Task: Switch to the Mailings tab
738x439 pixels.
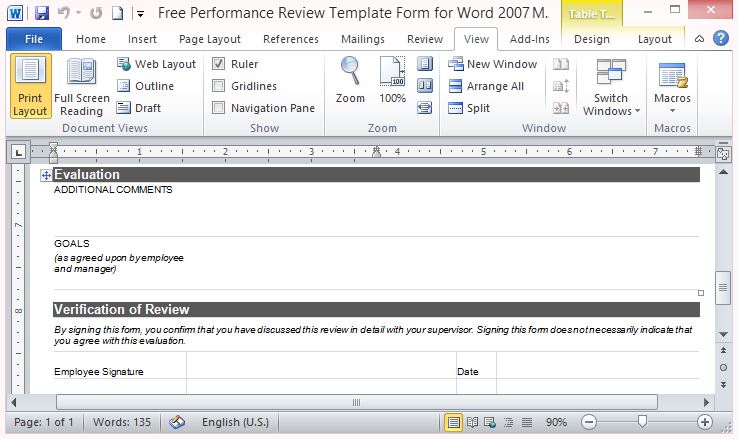Action: pyautogui.click(x=362, y=39)
